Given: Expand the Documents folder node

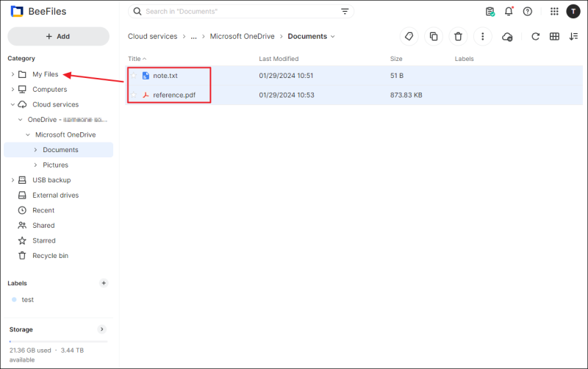Looking at the screenshot, I should [35, 150].
